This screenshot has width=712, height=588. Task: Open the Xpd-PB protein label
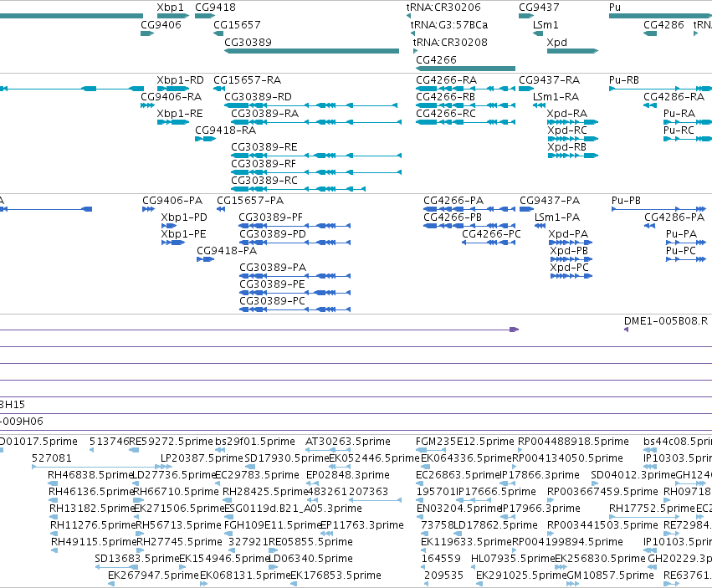point(569,251)
